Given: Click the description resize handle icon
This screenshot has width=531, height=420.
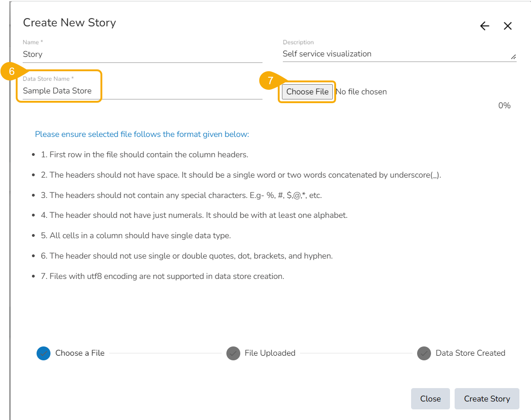Looking at the screenshot, I should click(514, 57).
